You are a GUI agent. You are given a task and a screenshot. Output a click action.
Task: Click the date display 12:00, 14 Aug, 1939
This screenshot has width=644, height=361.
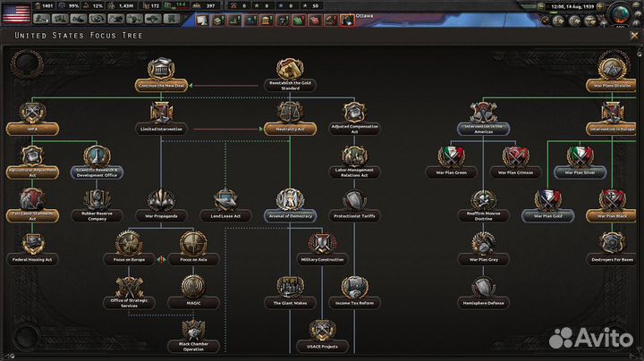(x=571, y=6)
